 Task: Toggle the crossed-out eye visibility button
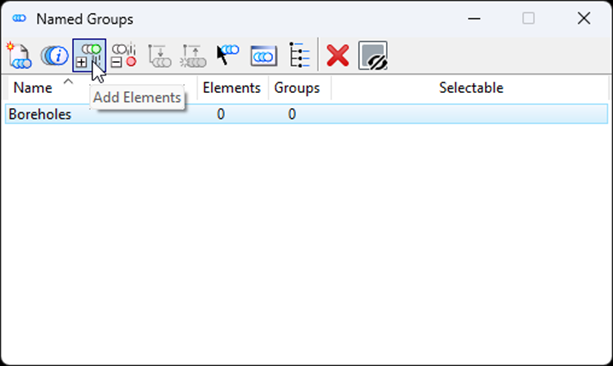point(373,56)
